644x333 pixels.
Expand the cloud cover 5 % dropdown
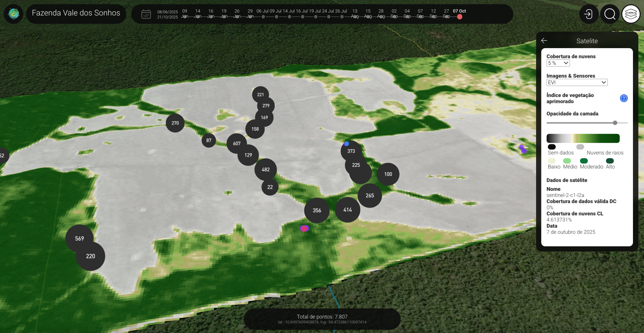(558, 63)
